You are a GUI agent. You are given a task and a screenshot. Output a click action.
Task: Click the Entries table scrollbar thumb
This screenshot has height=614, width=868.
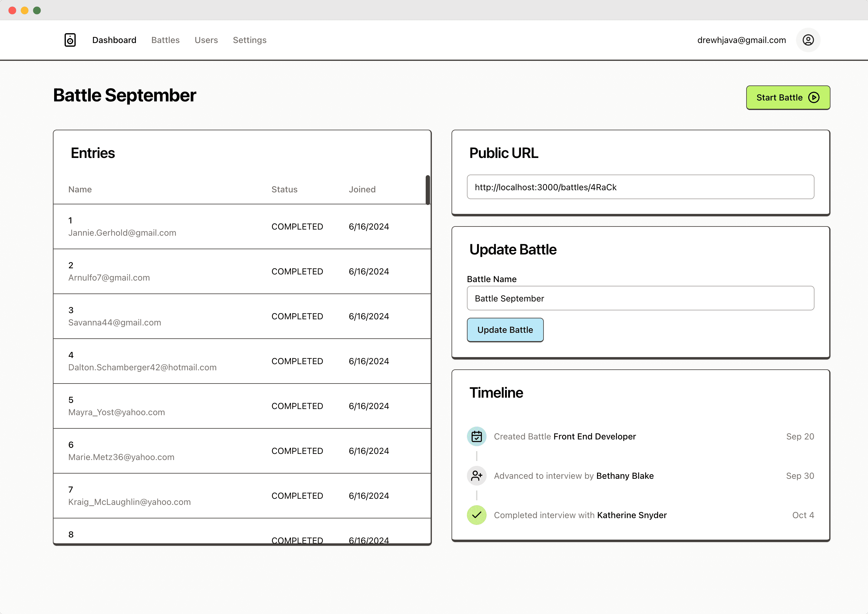tap(428, 190)
